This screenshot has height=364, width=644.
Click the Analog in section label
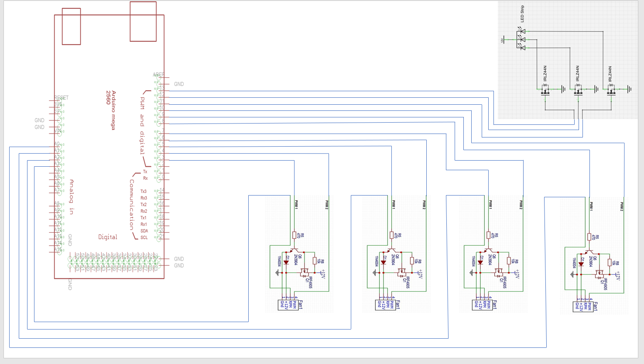click(72, 197)
